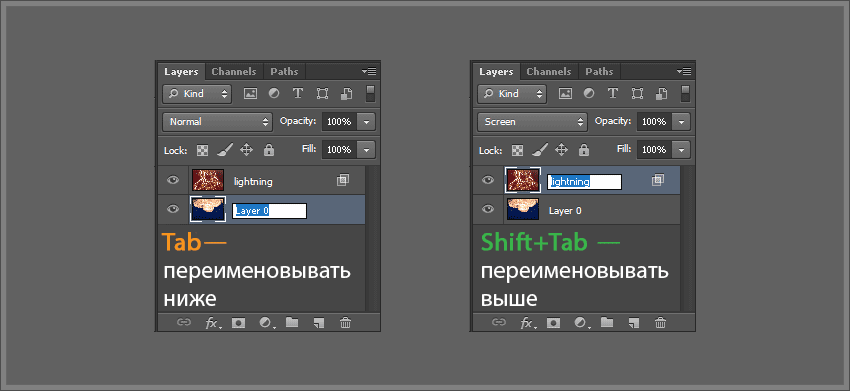Create new group folder in right panel
The width and height of the screenshot is (850, 391).
(x=607, y=323)
